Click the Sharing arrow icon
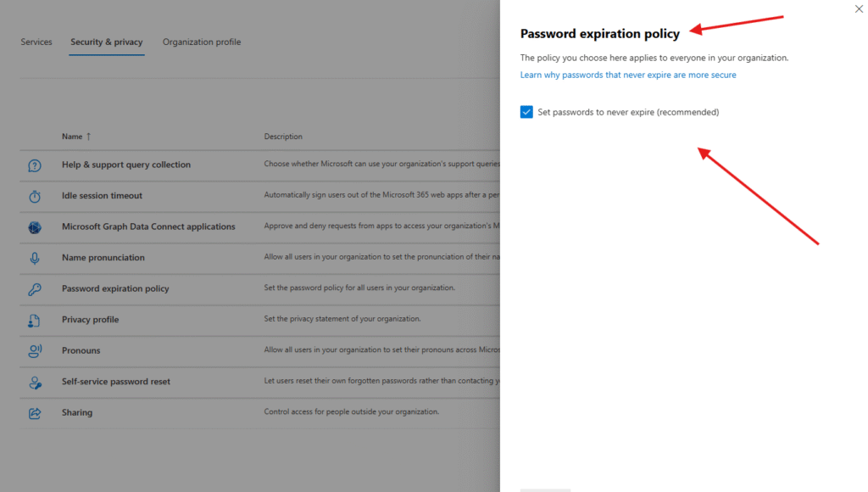Viewport: 868px width, 492px height. (35, 413)
